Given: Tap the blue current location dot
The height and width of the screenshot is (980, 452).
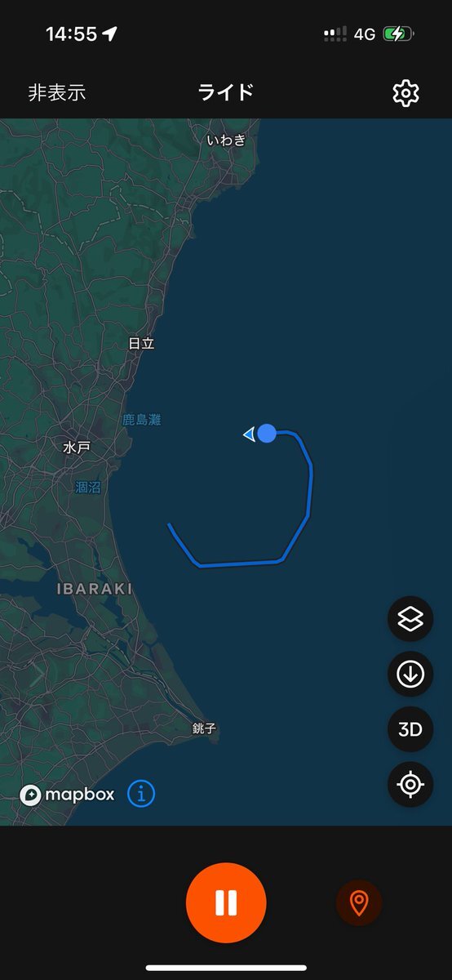Looking at the screenshot, I should tap(267, 434).
